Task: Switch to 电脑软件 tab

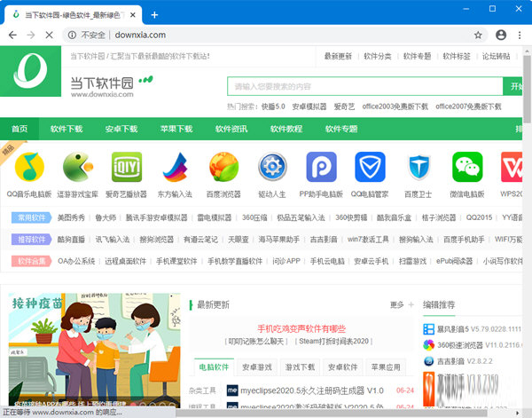Action: coord(214,367)
